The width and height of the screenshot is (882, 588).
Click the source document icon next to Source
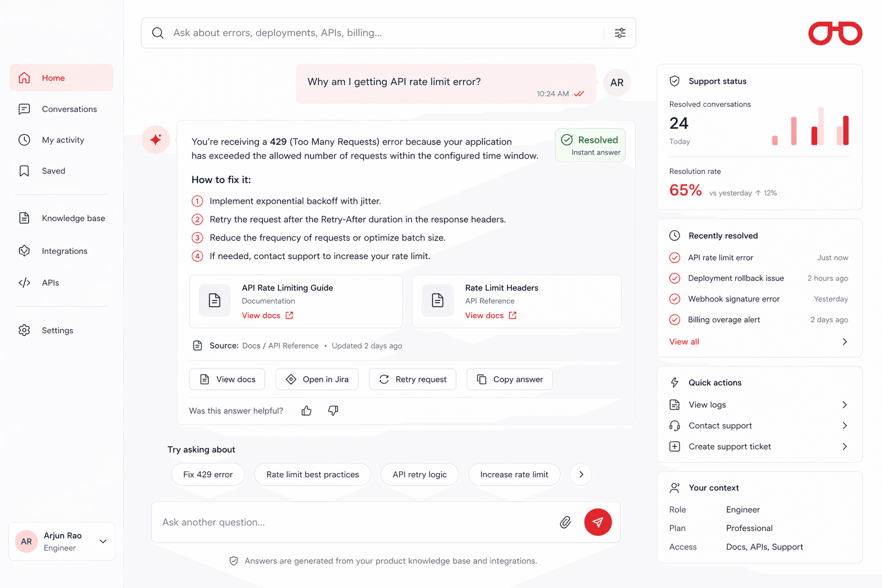click(x=198, y=346)
